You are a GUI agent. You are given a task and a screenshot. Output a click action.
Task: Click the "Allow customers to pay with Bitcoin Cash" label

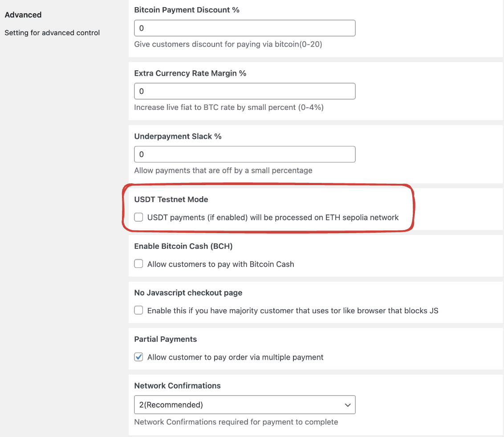tap(220, 264)
